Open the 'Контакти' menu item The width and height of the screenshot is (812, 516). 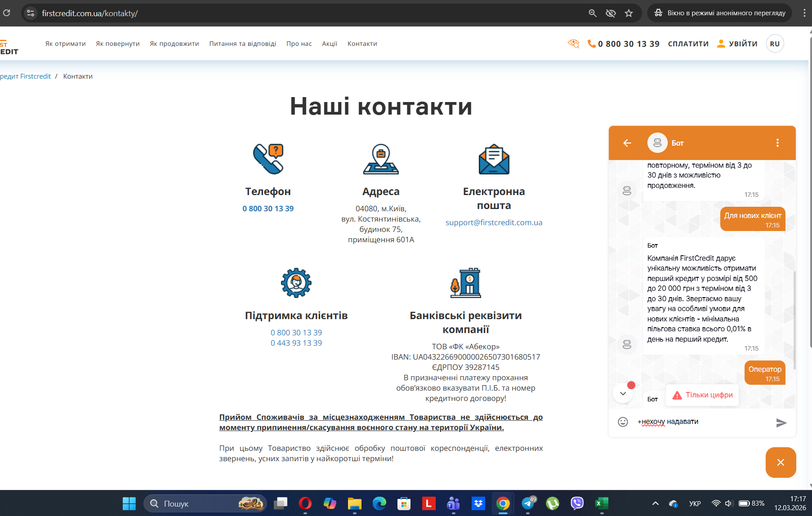coord(362,44)
